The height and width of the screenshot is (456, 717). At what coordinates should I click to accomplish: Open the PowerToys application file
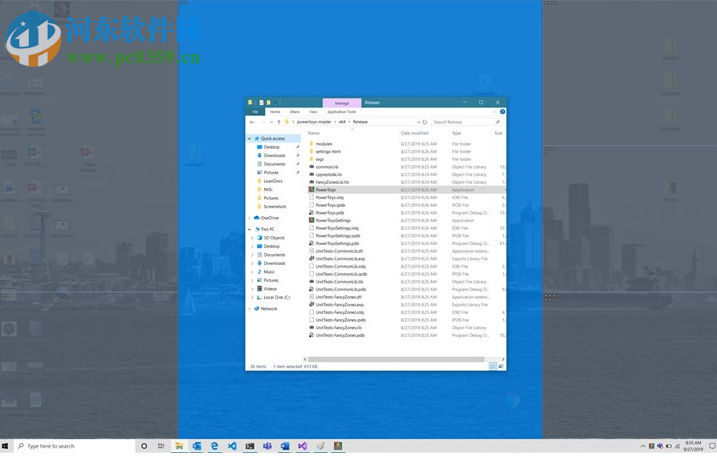coord(326,190)
